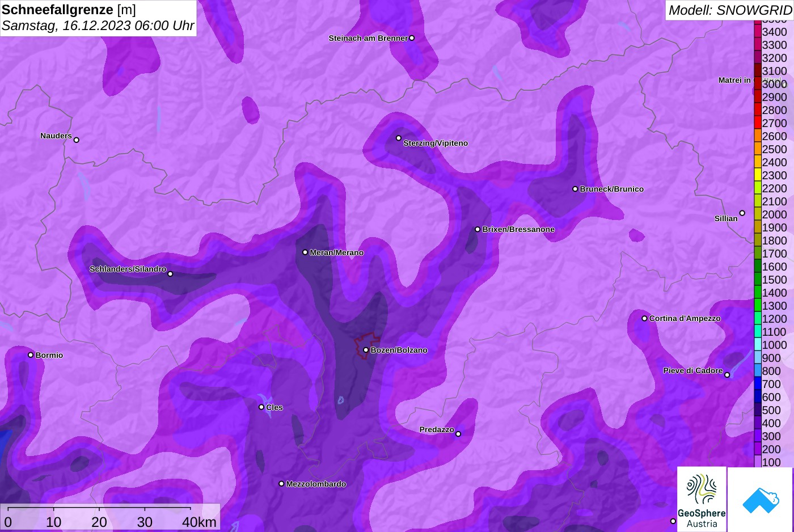
Task: Click the 'Pieve di Cadore' label text
Action: click(x=693, y=370)
